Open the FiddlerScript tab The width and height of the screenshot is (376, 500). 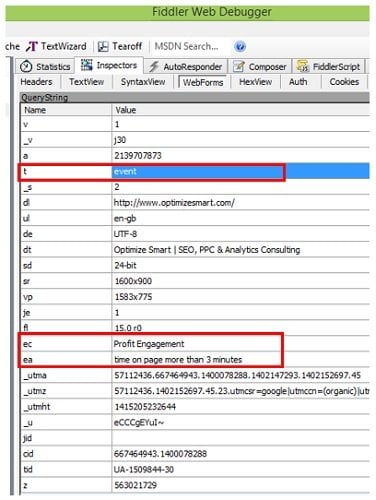coord(329,66)
